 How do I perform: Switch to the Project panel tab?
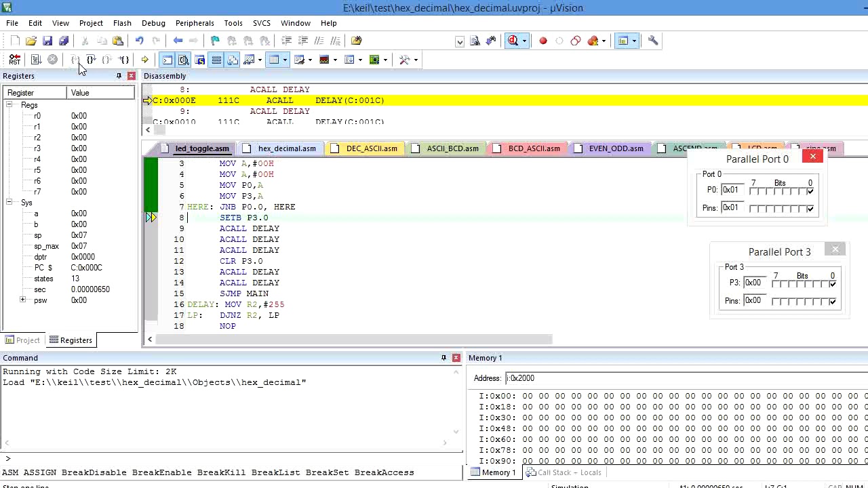tap(22, 340)
